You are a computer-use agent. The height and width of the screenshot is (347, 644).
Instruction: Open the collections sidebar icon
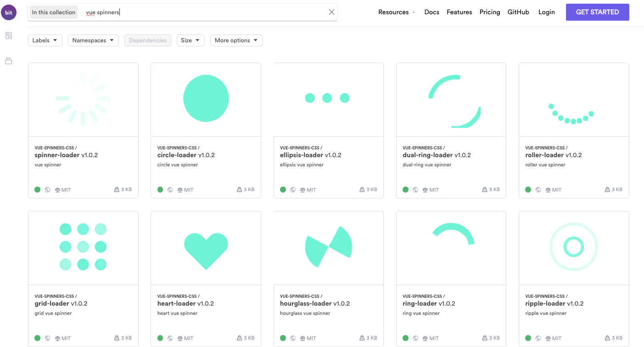pyautogui.click(x=9, y=61)
